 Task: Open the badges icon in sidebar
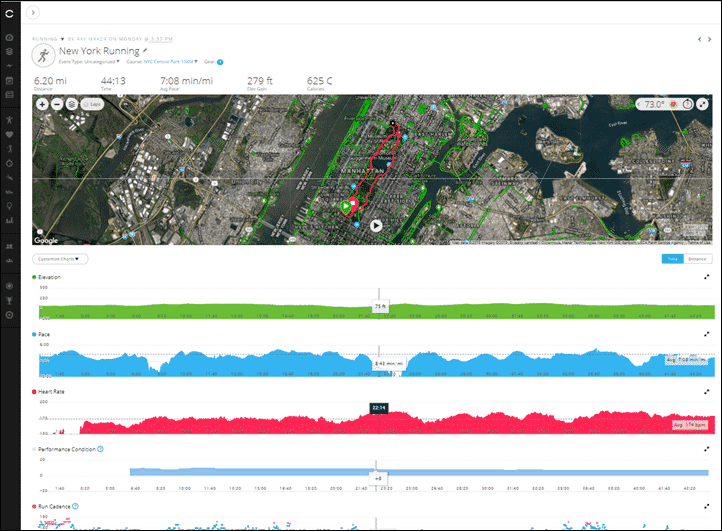[x=10, y=286]
